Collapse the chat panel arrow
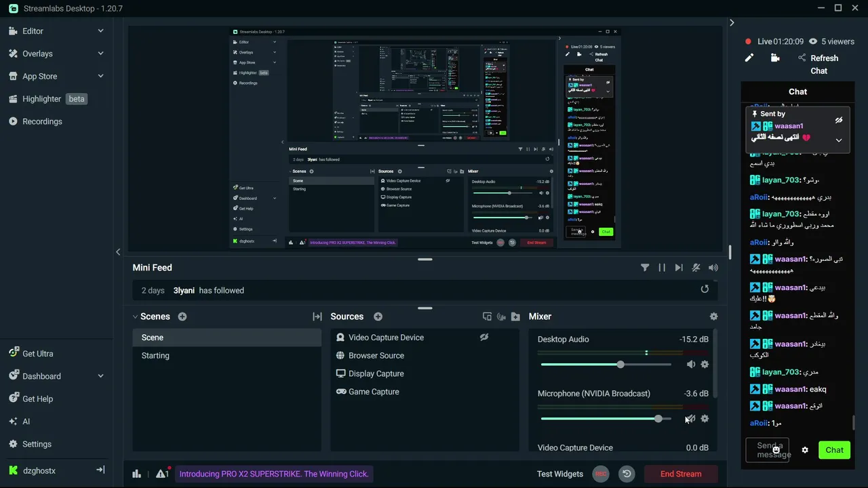868x488 pixels. 732,23
